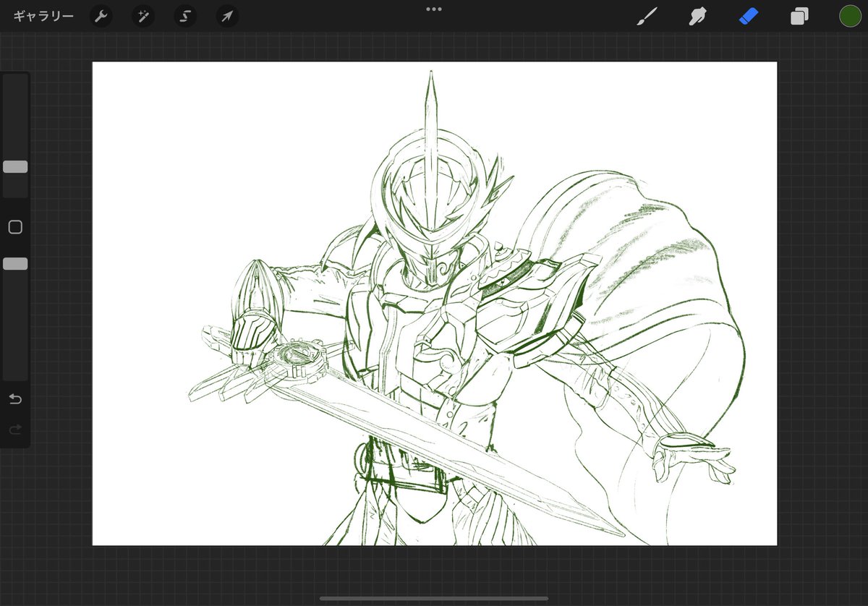Click the brush size slider handle
868x606 pixels.
coord(15,167)
